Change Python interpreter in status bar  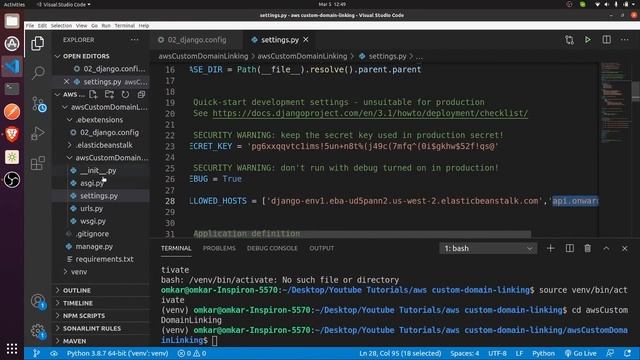coord(117,353)
